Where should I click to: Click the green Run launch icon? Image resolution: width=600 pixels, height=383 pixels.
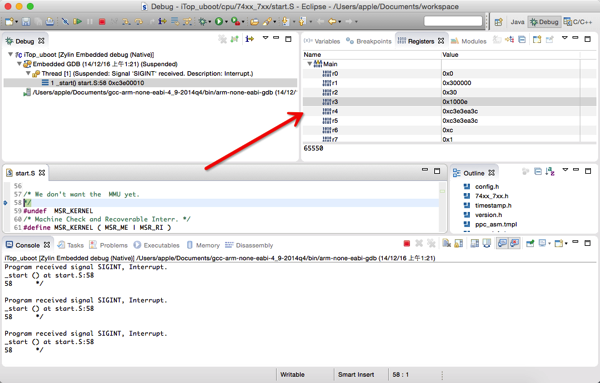[218, 22]
